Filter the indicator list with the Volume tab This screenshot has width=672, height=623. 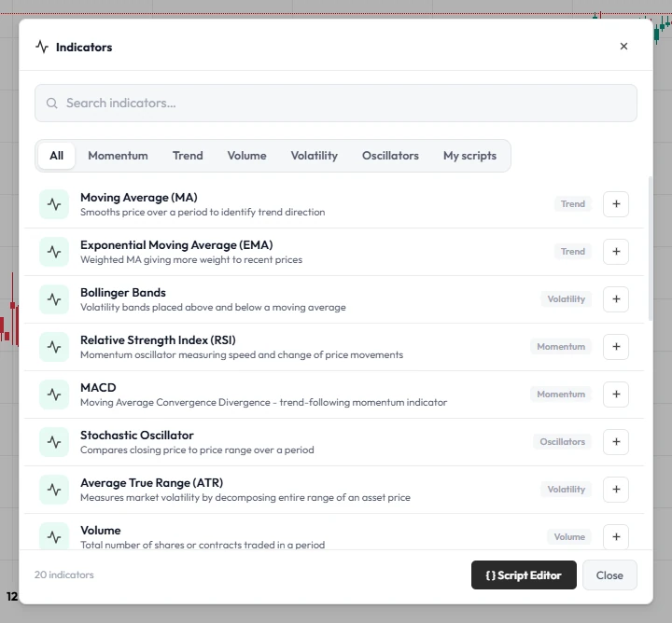[246, 156]
